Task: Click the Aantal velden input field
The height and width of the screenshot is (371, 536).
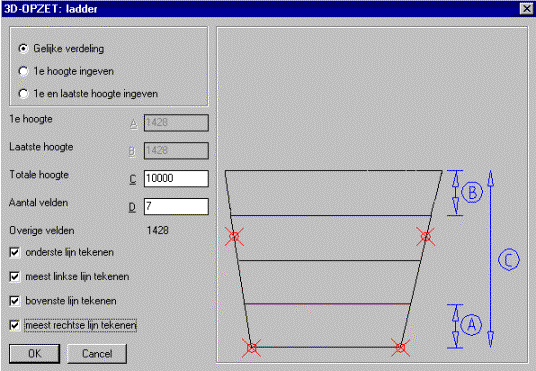Action: tap(176, 207)
